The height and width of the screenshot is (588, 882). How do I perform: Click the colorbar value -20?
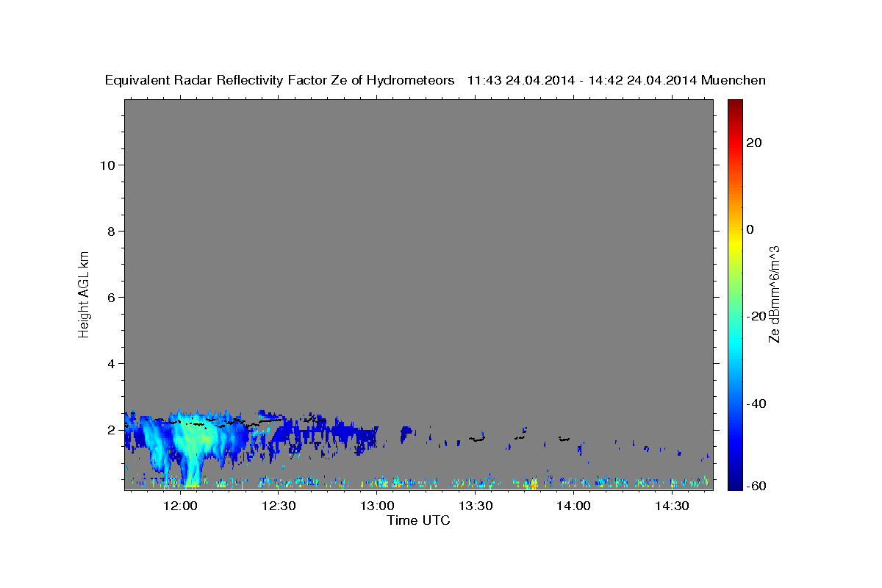(x=756, y=316)
